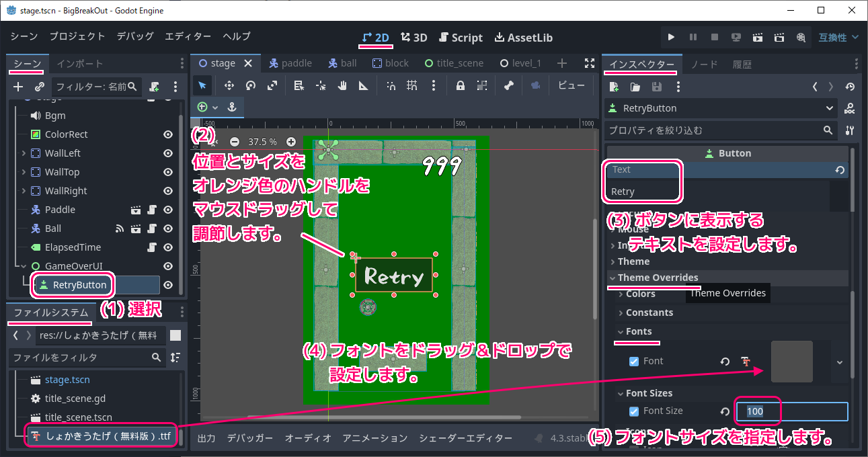Open the プロジェクト menu

[x=77, y=36]
